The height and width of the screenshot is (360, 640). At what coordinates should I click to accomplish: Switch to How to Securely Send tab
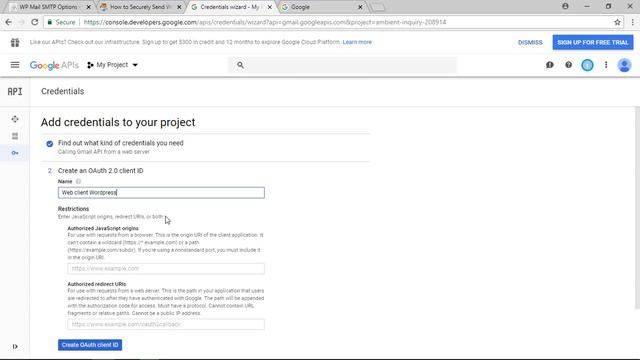141,7
